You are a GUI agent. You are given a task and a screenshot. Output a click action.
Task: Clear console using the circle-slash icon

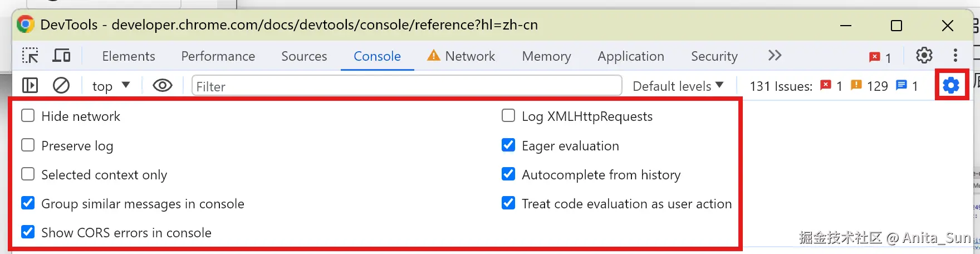click(61, 86)
